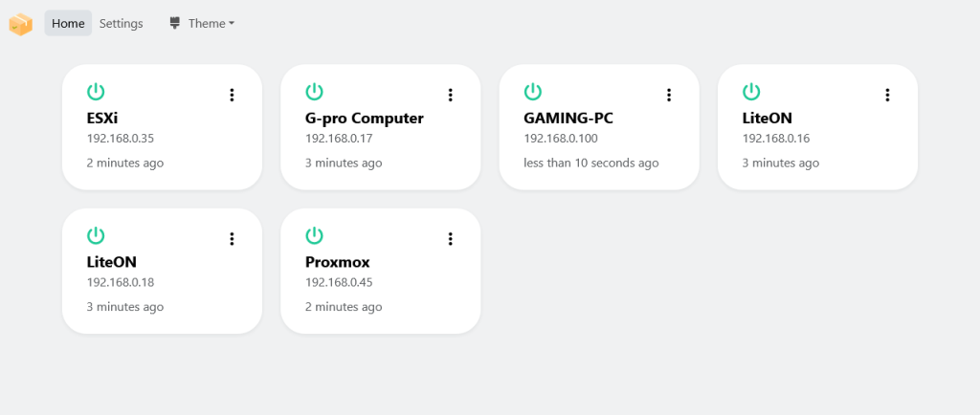Image resolution: width=980 pixels, height=415 pixels.
Task: Open three-dot menu on G-pro Computer
Action: point(450,95)
